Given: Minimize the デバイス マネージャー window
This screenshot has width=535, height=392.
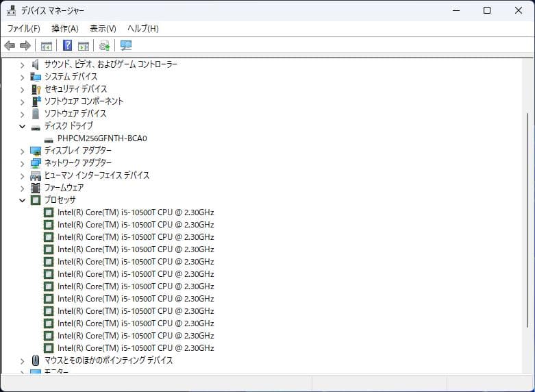Looking at the screenshot, I should tap(456, 10).
